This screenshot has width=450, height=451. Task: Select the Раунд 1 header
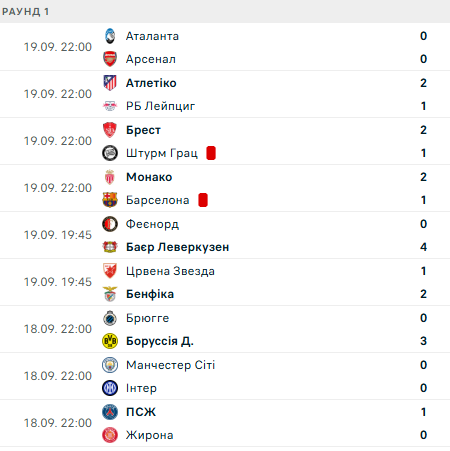pyautogui.click(x=26, y=12)
